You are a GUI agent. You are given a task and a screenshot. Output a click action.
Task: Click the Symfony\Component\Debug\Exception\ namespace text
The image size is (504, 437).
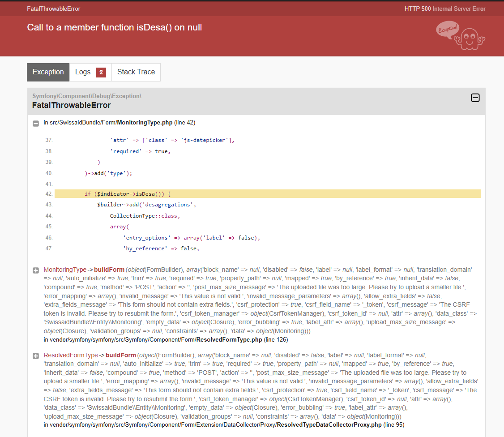tap(87, 96)
